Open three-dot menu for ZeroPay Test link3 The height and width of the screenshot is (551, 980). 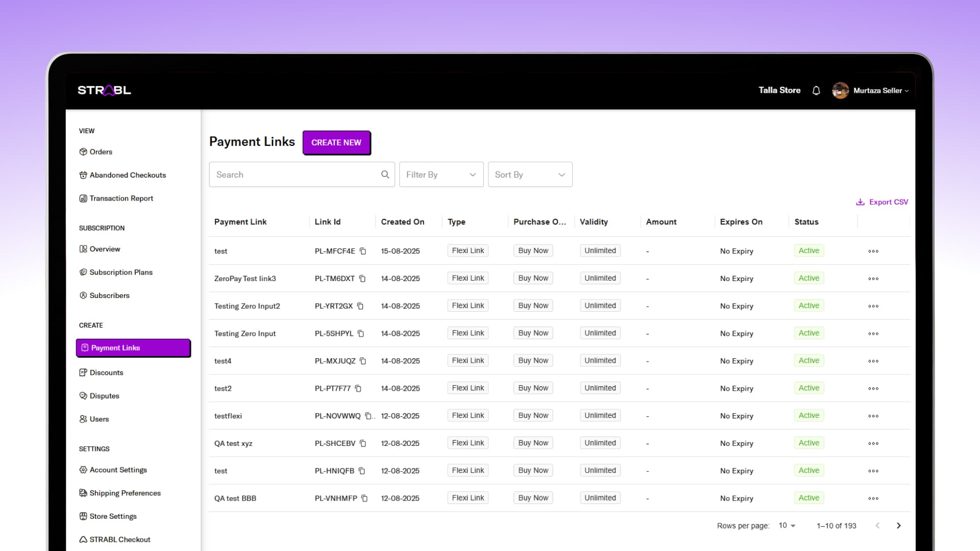873,279
